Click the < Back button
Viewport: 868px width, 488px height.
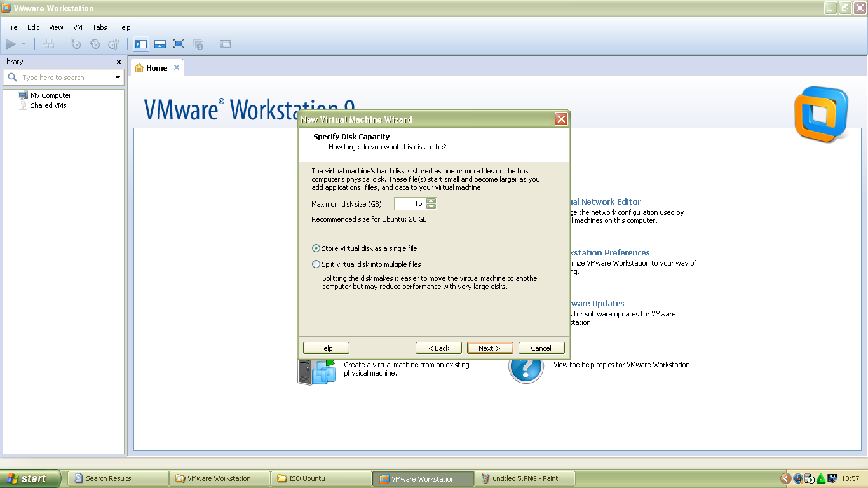pos(438,348)
